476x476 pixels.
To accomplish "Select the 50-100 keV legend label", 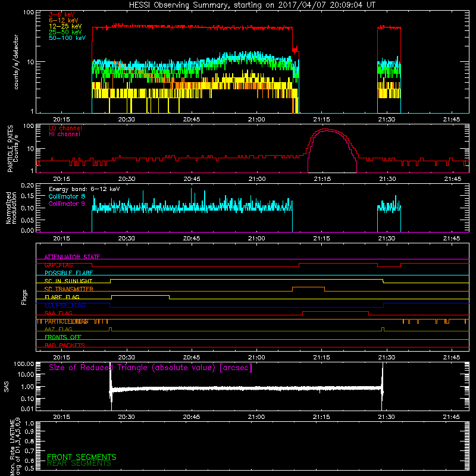I will coord(67,38).
